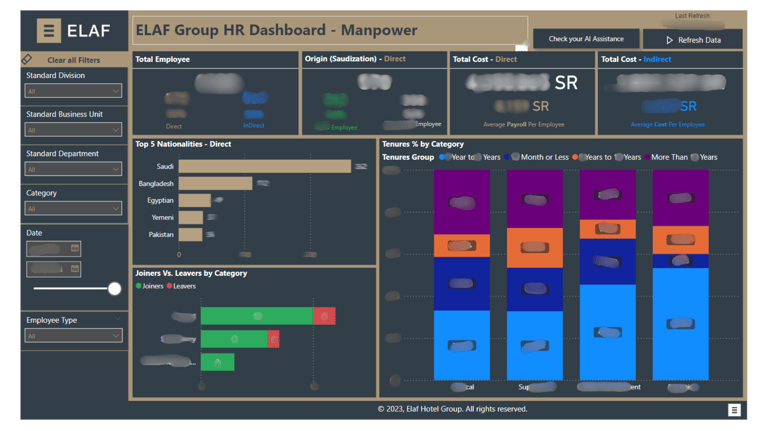Select the Saudi nationality bar
Viewport: 768px width, 431px height.
pyautogui.click(x=264, y=167)
